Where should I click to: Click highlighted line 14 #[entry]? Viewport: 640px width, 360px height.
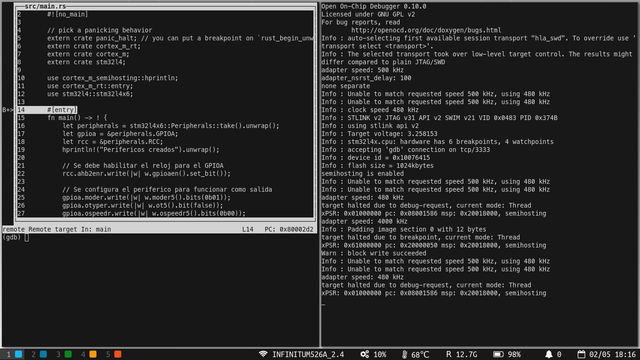pos(47,110)
